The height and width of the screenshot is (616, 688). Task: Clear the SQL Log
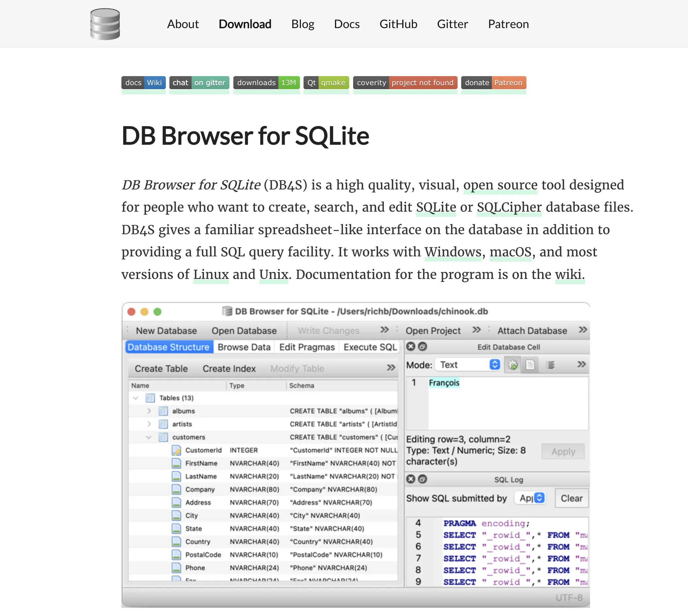571,498
